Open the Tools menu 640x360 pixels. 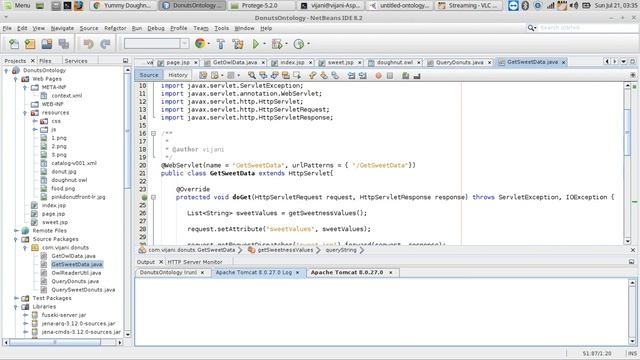pyautogui.click(x=221, y=28)
